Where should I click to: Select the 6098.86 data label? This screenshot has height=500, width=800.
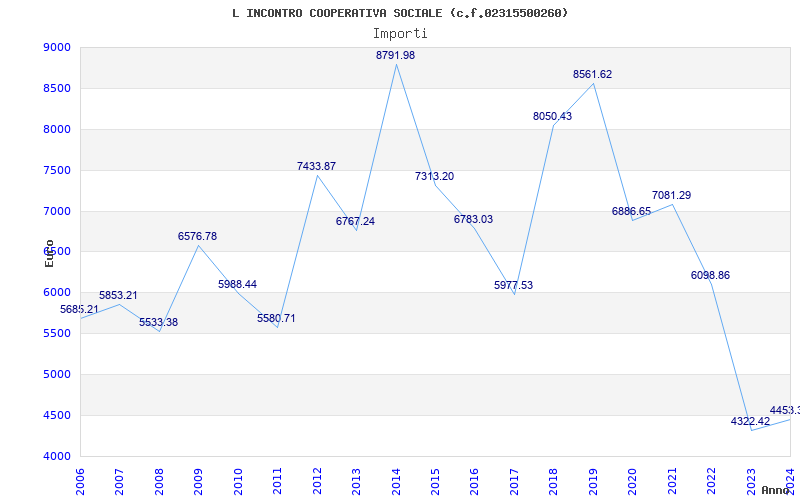(710, 276)
